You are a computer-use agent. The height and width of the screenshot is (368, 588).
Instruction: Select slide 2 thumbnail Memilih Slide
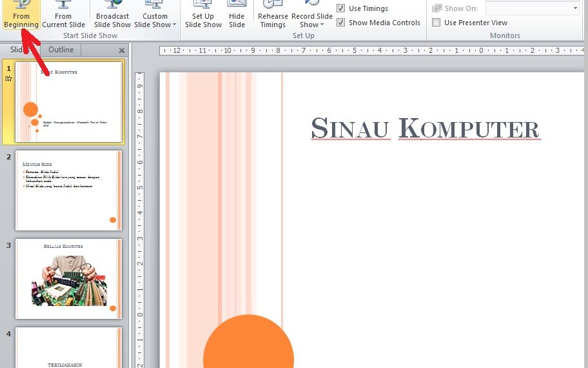pos(68,190)
